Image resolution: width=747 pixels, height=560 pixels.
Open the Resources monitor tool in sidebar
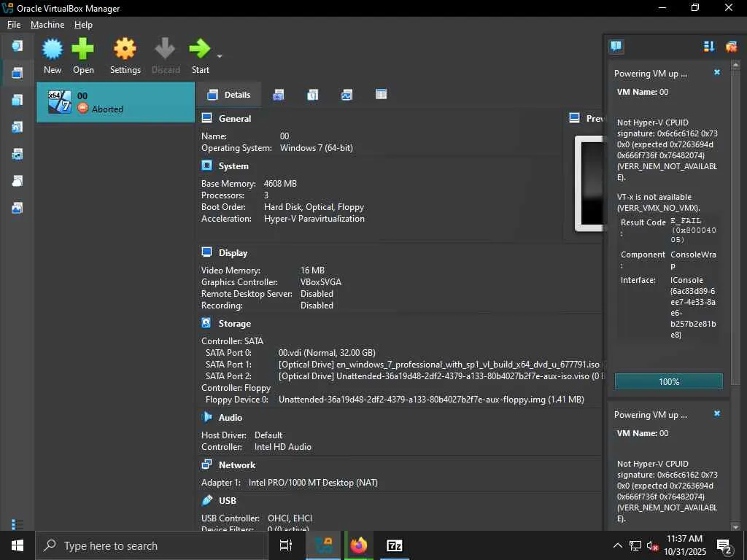click(18, 208)
